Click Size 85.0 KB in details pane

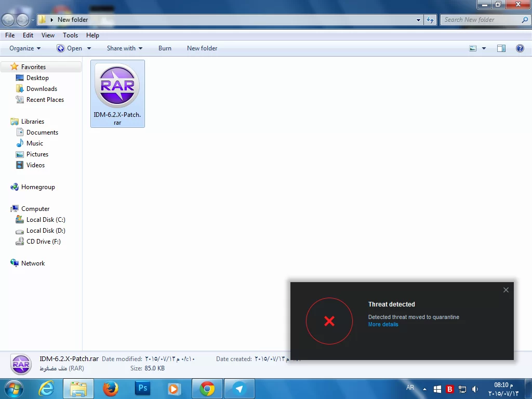[x=147, y=368]
